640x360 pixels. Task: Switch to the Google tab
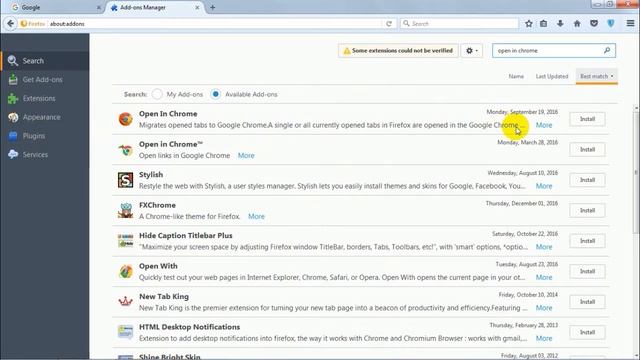(x=56, y=7)
